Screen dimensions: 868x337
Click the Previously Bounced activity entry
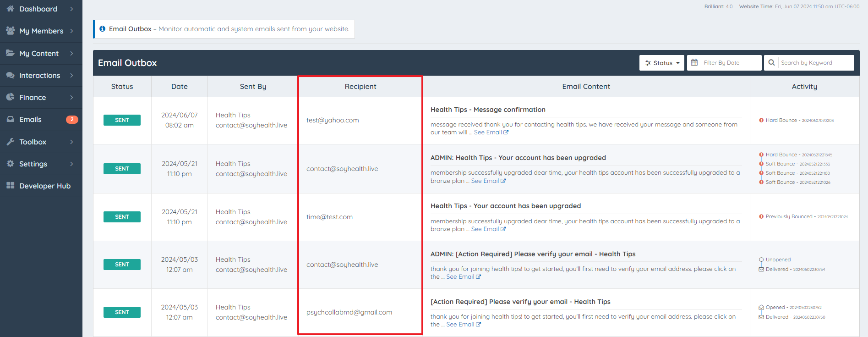pos(803,216)
